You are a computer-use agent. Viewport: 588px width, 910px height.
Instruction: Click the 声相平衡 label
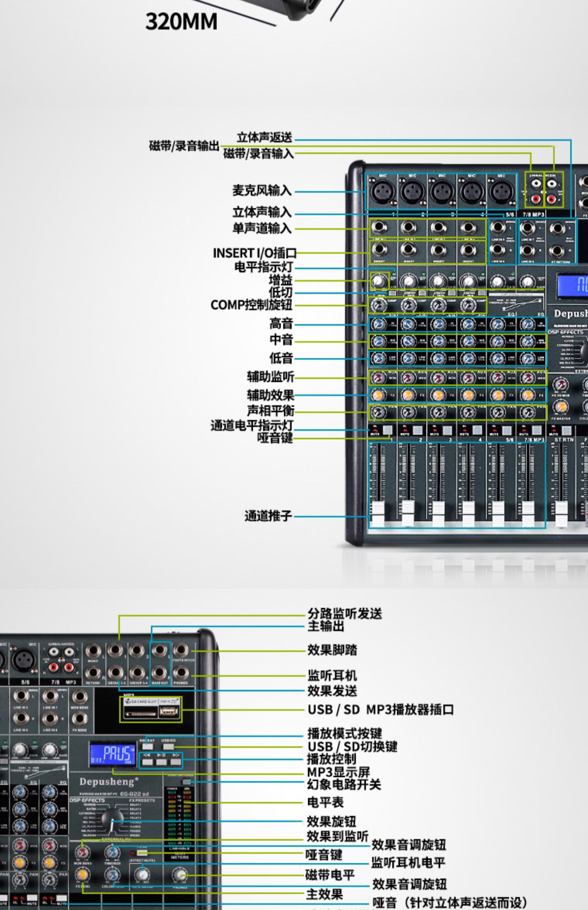270,411
